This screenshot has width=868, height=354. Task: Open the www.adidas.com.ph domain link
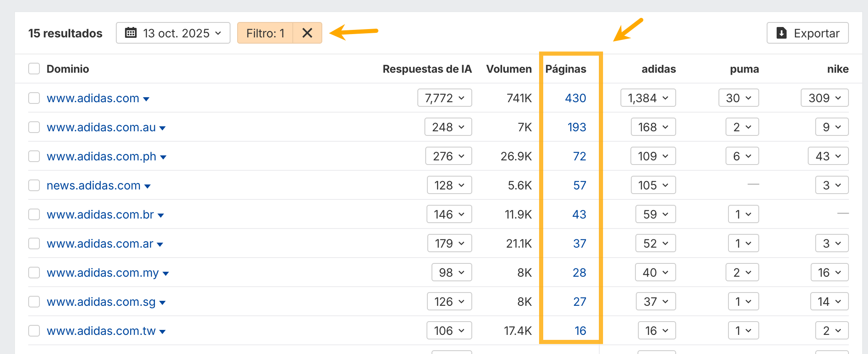coord(101,156)
